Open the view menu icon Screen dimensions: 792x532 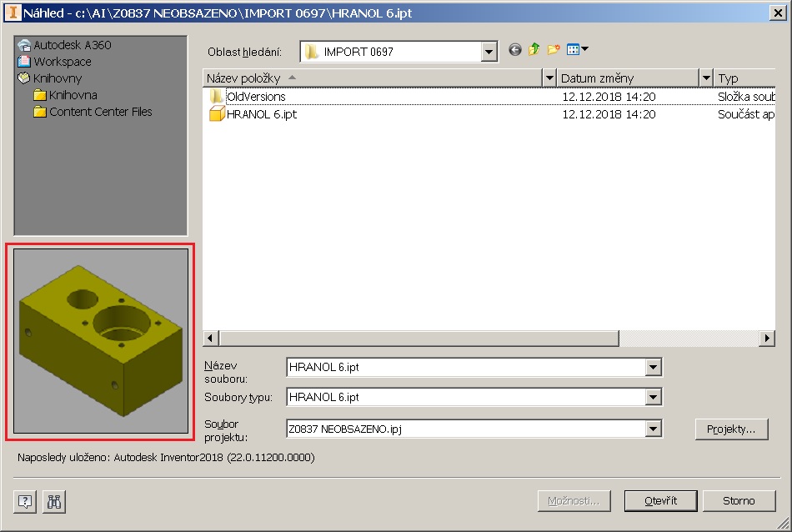click(x=577, y=50)
